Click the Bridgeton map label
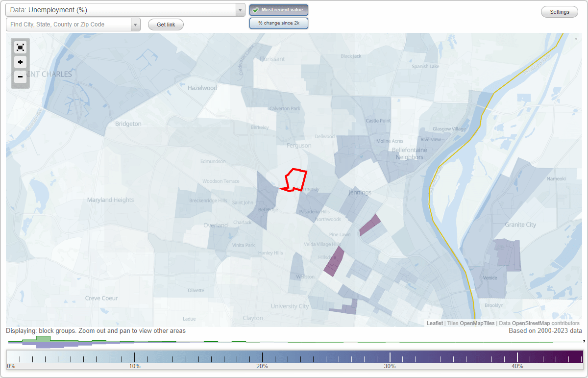This screenshot has height=378, width=588. tap(128, 124)
